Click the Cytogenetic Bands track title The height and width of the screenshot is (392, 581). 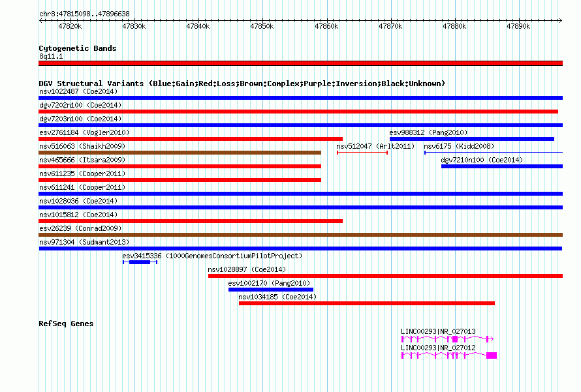pos(78,48)
